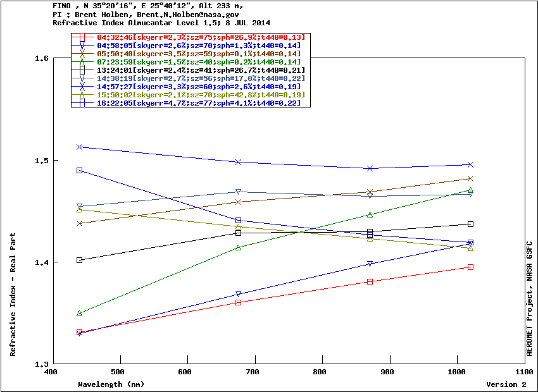Click the green triangle data point at 1020 nm
Screen dimensions: 538x392
click(470, 190)
